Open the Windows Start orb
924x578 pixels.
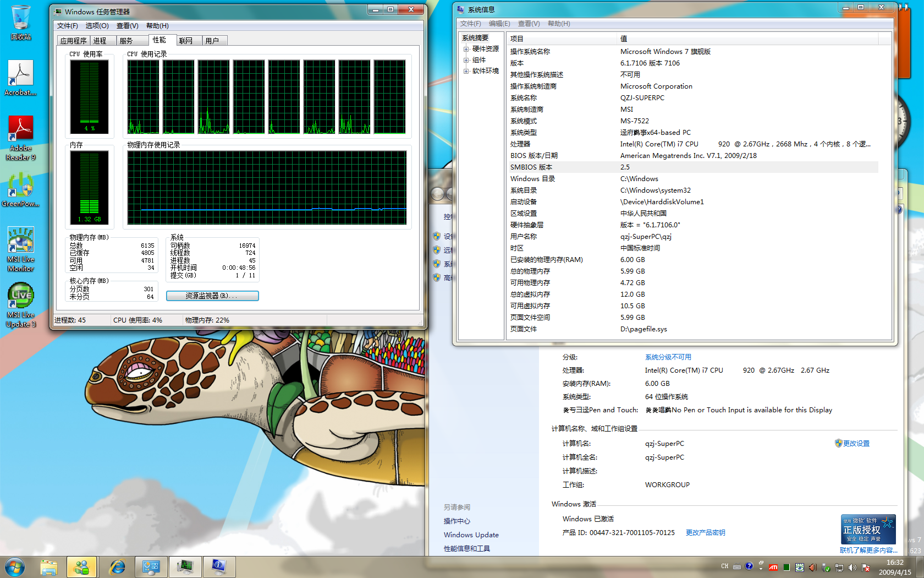15,566
